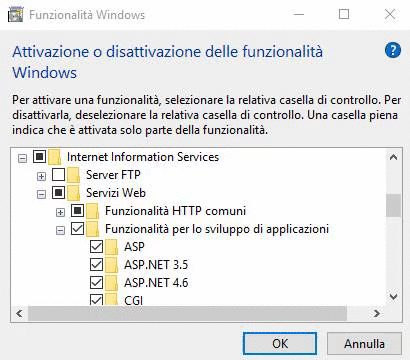Expand the Funzionalità HTTP comuni node
This screenshot has width=410, height=360.
click(60, 212)
